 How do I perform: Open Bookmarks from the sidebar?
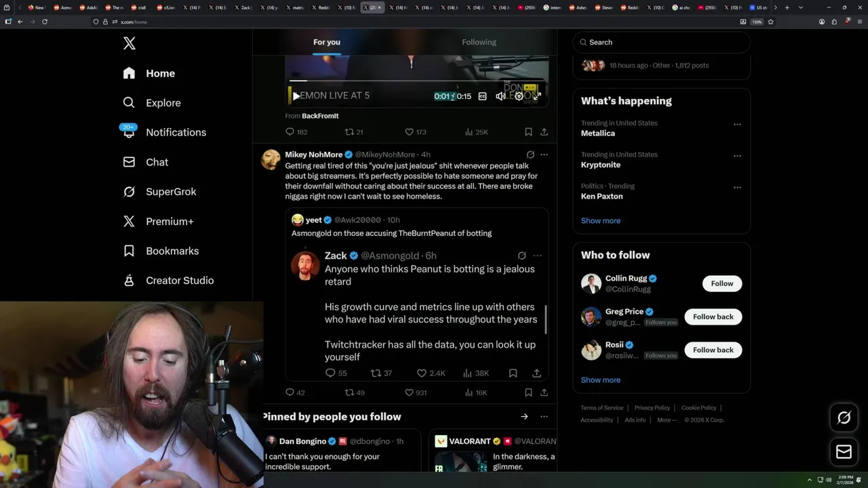click(x=161, y=251)
